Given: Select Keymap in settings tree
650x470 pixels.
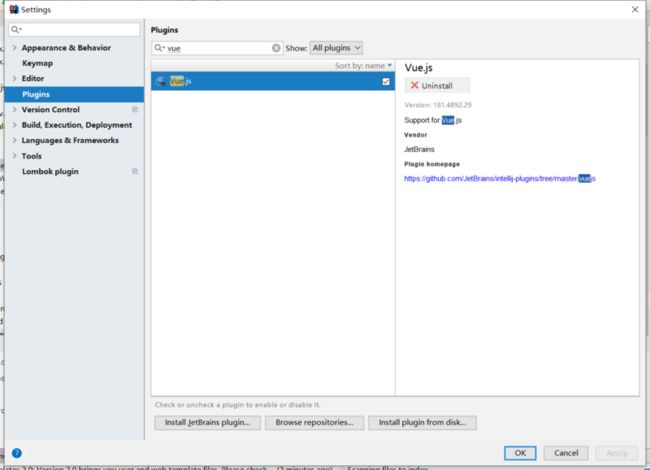Looking at the screenshot, I should tap(37, 63).
